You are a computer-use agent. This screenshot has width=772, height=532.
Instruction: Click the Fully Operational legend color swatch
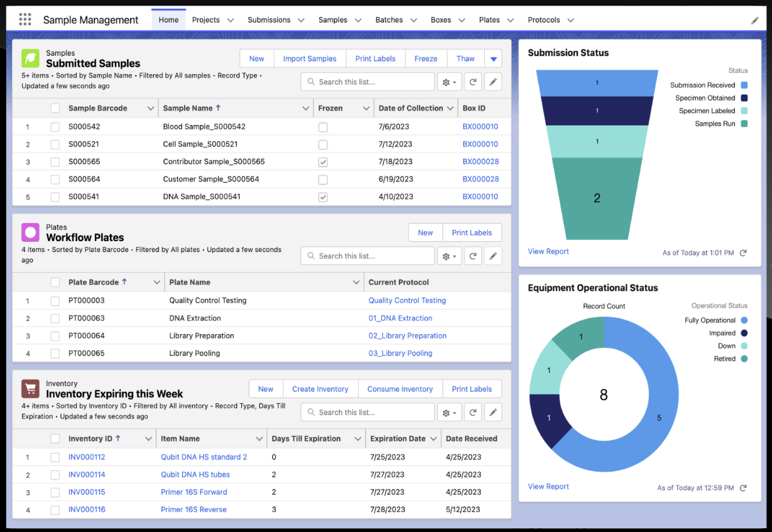[x=744, y=320]
